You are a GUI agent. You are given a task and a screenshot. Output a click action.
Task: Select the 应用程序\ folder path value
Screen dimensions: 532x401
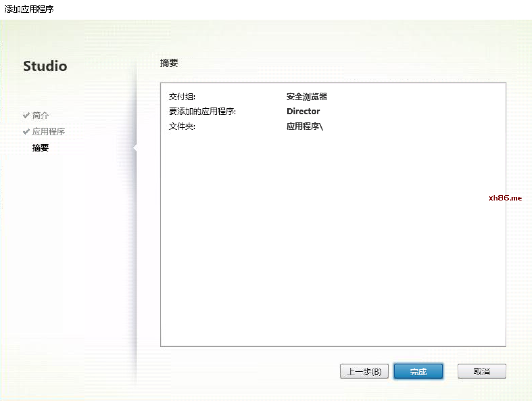305,126
